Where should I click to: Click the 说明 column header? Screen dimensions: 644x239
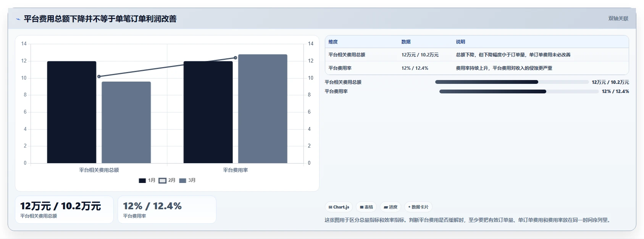point(460,42)
